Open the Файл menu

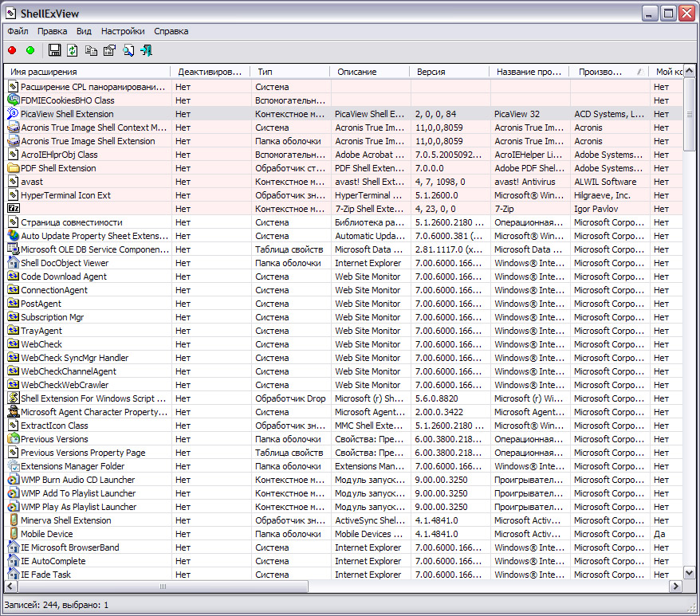(x=18, y=31)
